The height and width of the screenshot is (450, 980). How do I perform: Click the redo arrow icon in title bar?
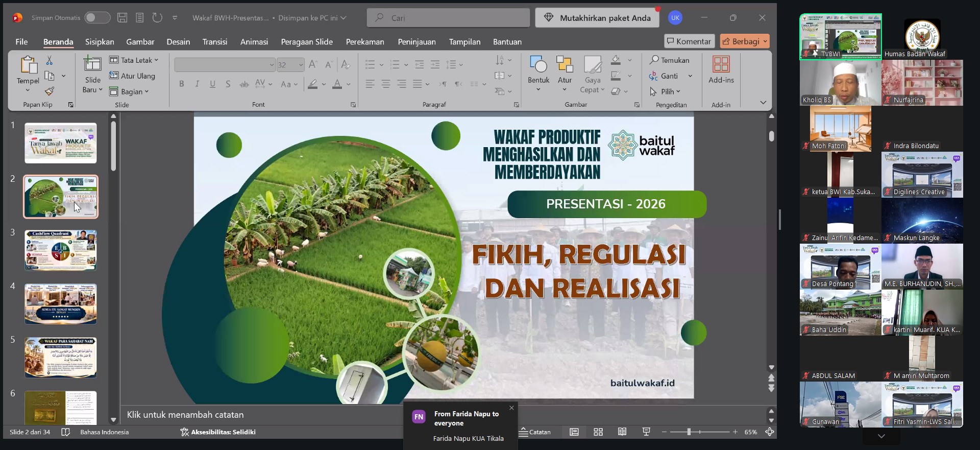pos(157,18)
